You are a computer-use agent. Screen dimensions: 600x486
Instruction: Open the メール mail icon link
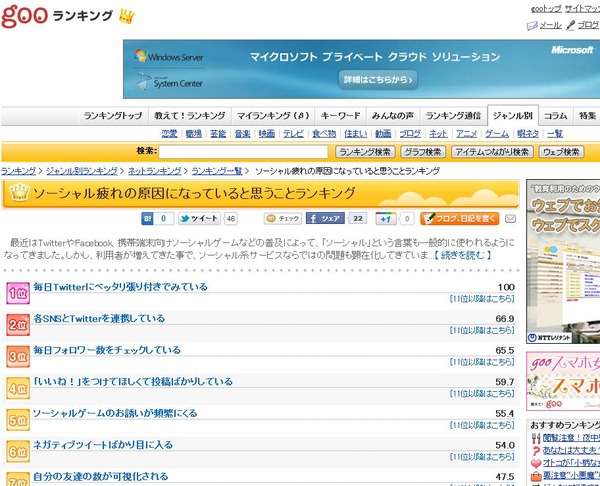tap(544, 25)
